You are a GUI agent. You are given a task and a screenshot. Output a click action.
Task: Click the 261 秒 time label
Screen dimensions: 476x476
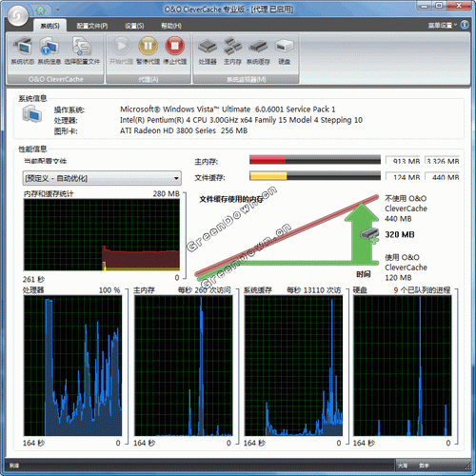pos(33,279)
